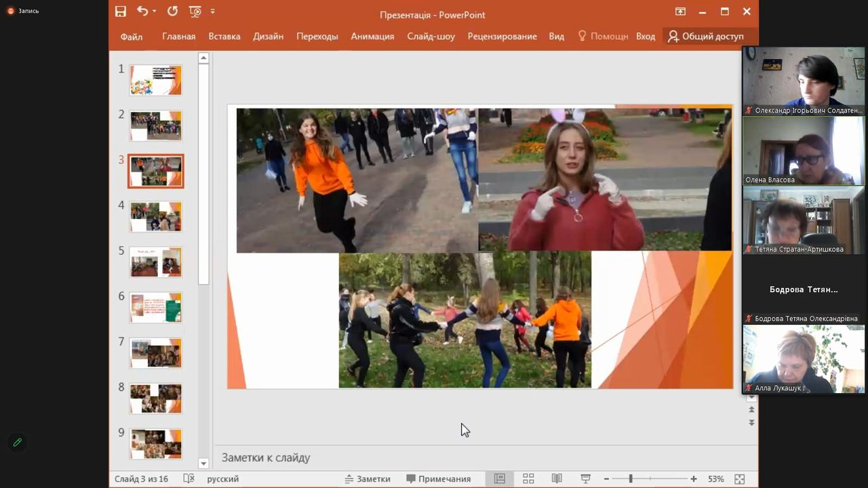Click the zoom in plus button
Image resolution: width=868 pixels, height=488 pixels.
(693, 479)
